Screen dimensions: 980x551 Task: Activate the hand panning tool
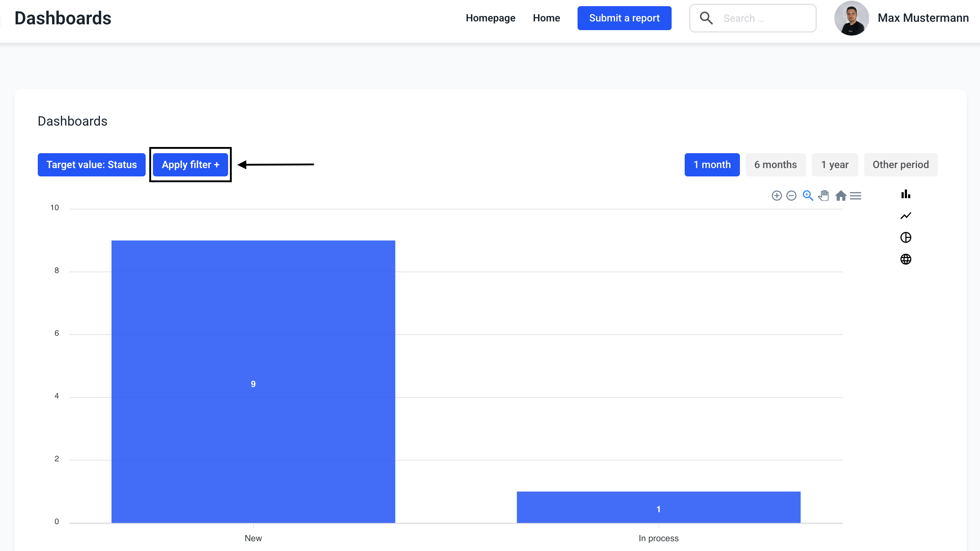pyautogui.click(x=824, y=195)
